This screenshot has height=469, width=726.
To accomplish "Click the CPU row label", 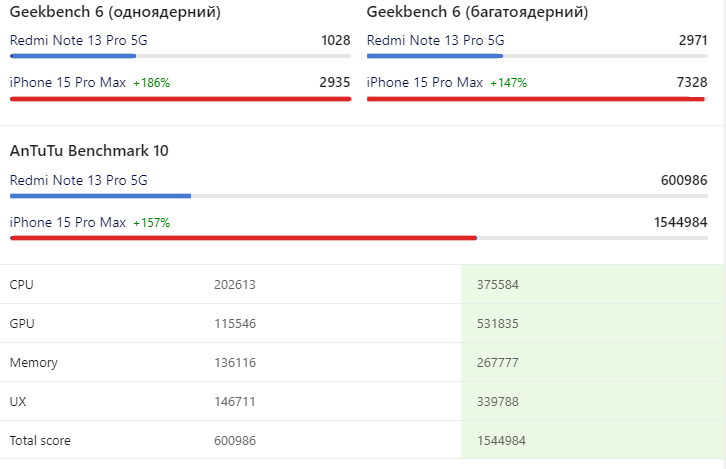I will coord(21,285).
